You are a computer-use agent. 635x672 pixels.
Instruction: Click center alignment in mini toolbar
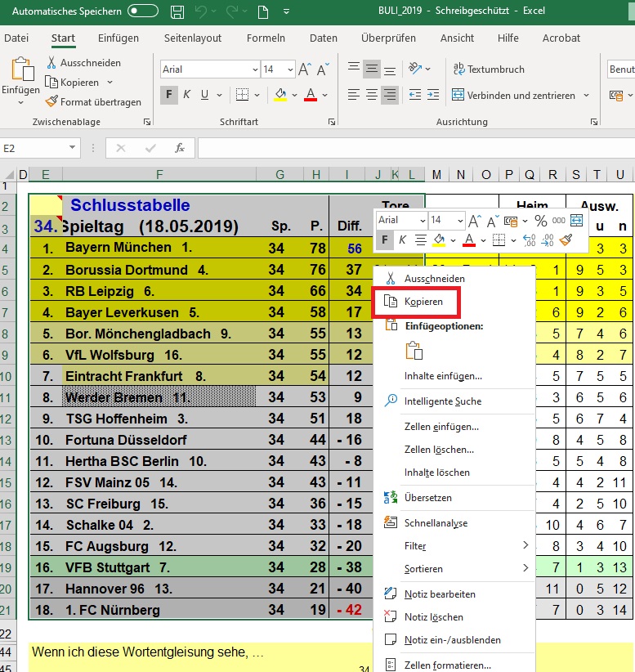(x=421, y=240)
